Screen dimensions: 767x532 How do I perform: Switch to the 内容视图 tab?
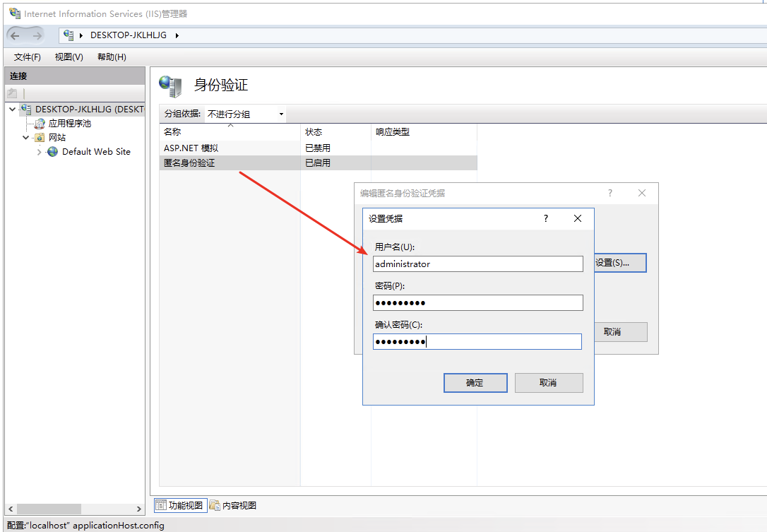pyautogui.click(x=233, y=505)
